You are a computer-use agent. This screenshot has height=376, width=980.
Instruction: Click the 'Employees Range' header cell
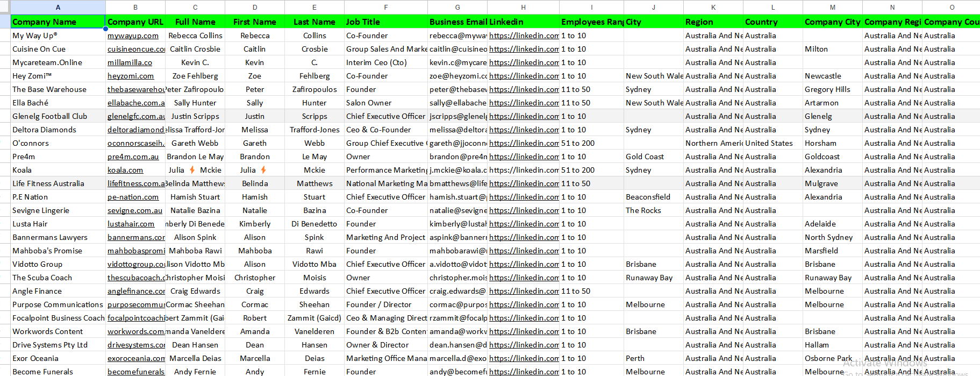coord(592,22)
